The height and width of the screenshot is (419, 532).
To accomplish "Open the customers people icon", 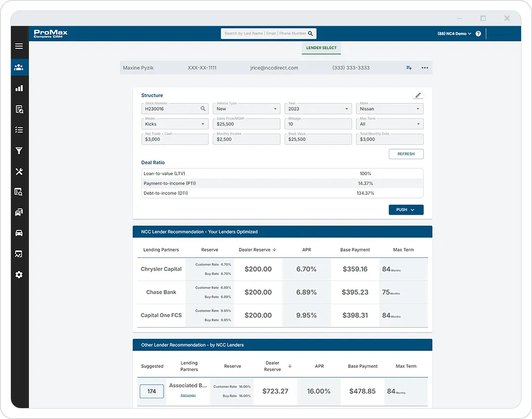I will click(x=19, y=67).
